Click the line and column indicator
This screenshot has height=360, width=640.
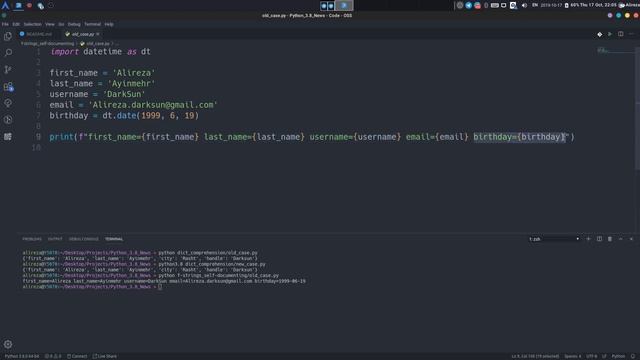coord(535,356)
